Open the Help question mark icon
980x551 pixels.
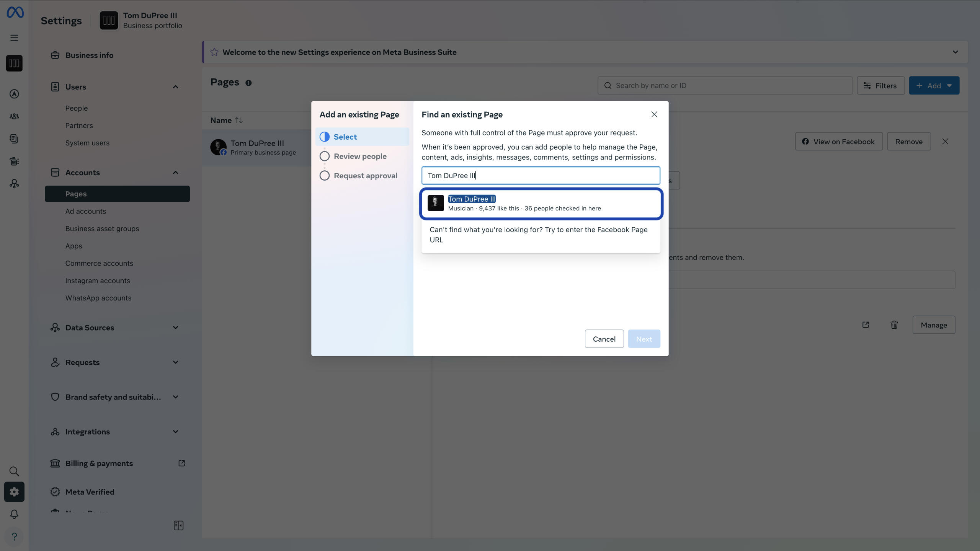click(x=14, y=536)
